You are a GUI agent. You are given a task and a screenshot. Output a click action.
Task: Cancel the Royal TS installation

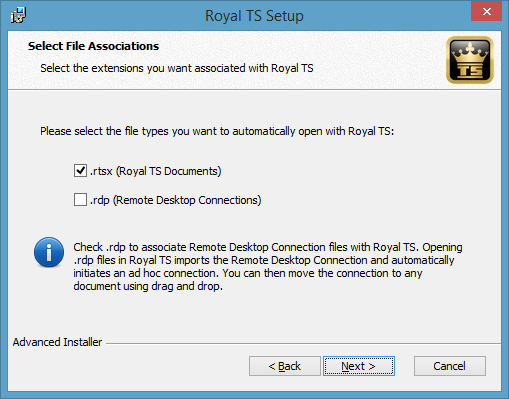point(450,366)
